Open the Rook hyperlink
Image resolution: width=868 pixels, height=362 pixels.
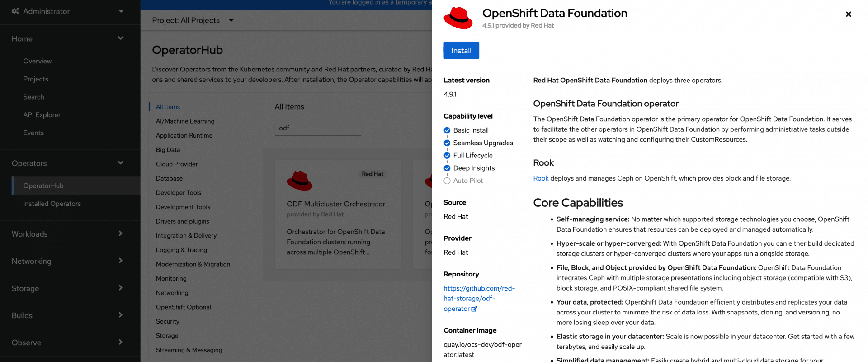(541, 178)
